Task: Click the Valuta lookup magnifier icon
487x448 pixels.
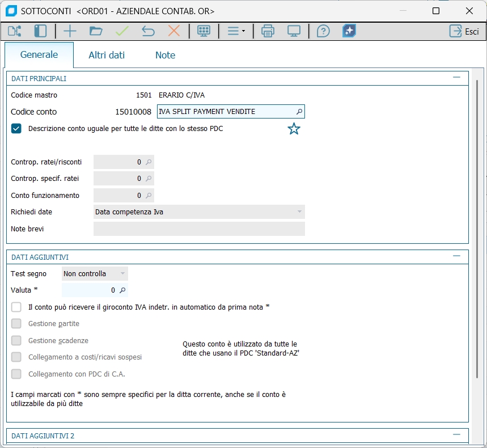Action: [x=122, y=290]
